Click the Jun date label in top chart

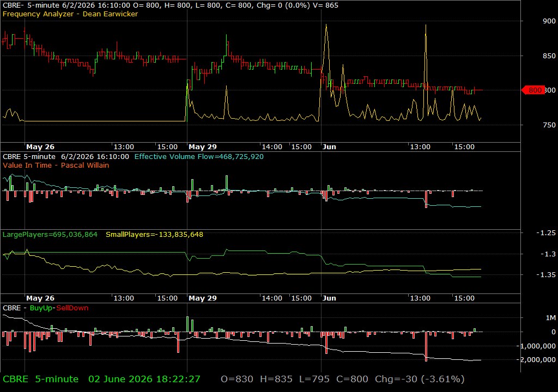[329, 146]
